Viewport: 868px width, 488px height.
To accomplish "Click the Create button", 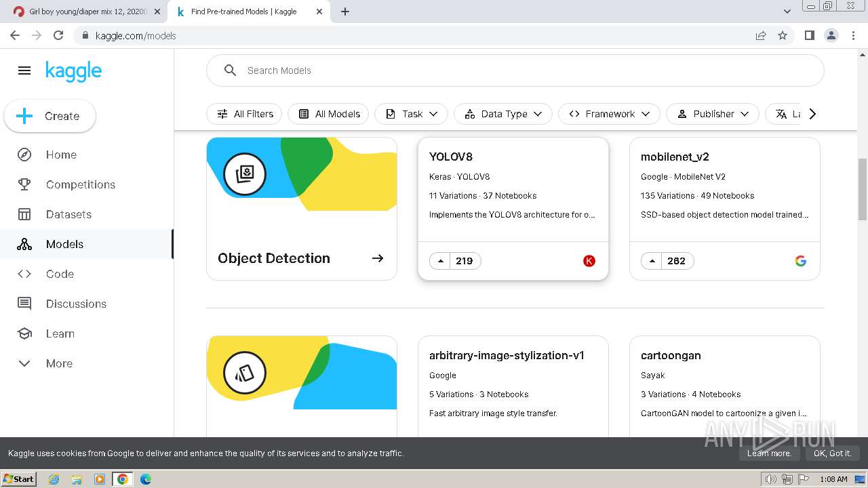I will pyautogui.click(x=50, y=116).
